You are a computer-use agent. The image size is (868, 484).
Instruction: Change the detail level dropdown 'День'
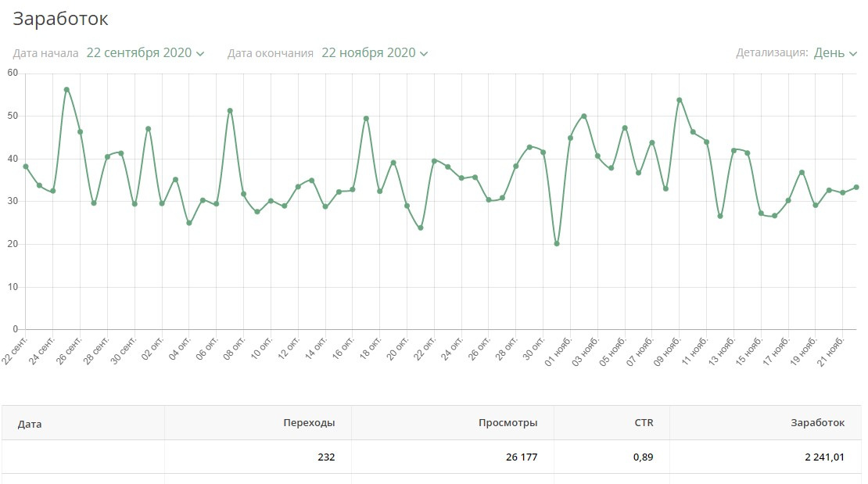pos(835,53)
